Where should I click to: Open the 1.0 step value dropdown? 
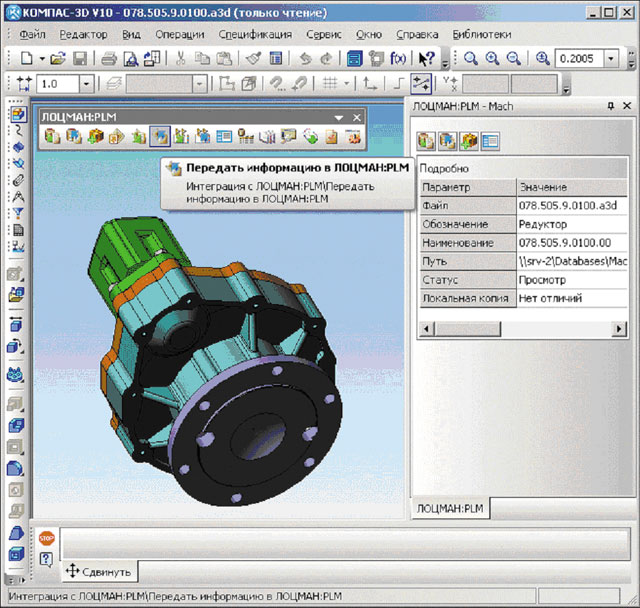point(86,84)
